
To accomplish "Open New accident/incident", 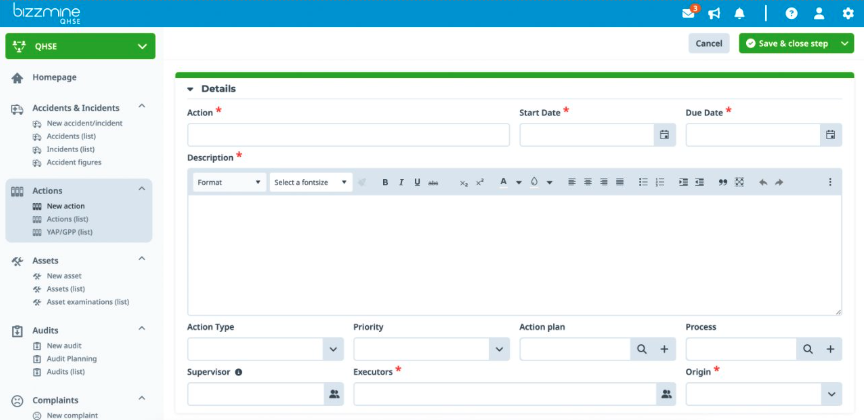I will point(85,123).
